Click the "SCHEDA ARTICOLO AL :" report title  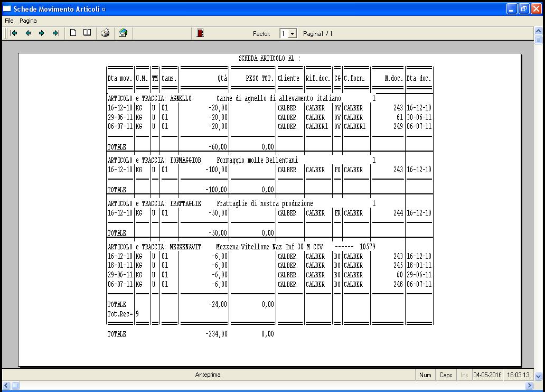[269, 59]
